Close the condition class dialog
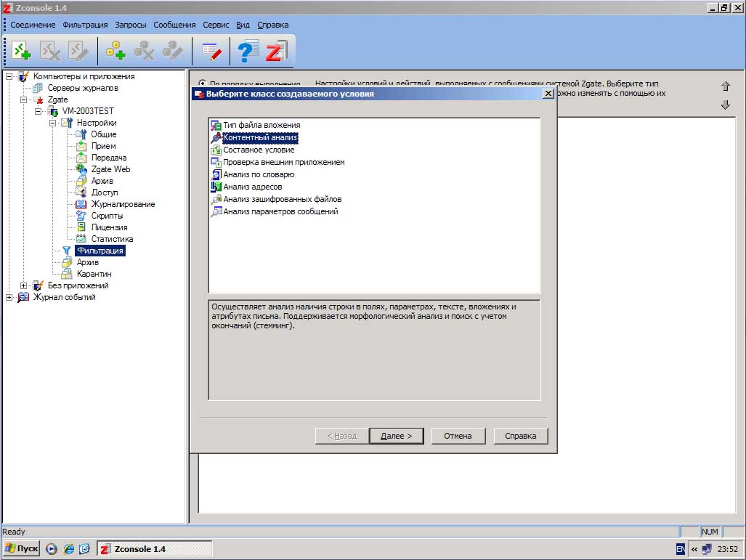 548,93
